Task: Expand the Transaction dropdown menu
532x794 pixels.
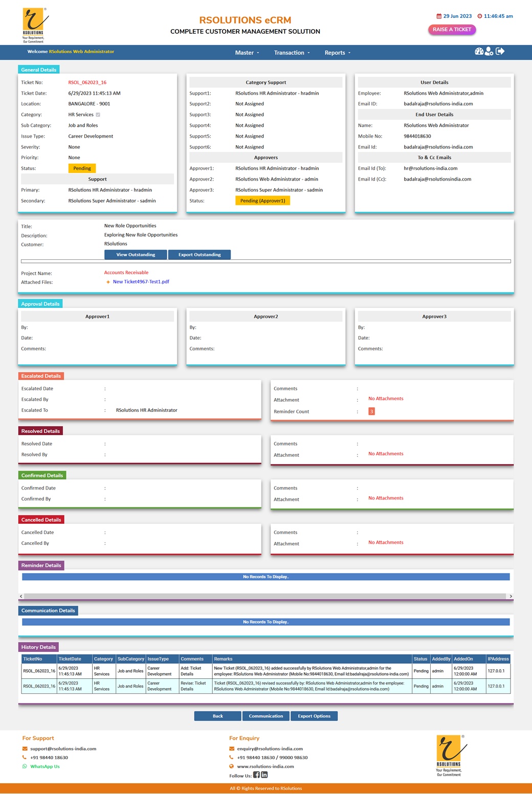Action: 292,53
